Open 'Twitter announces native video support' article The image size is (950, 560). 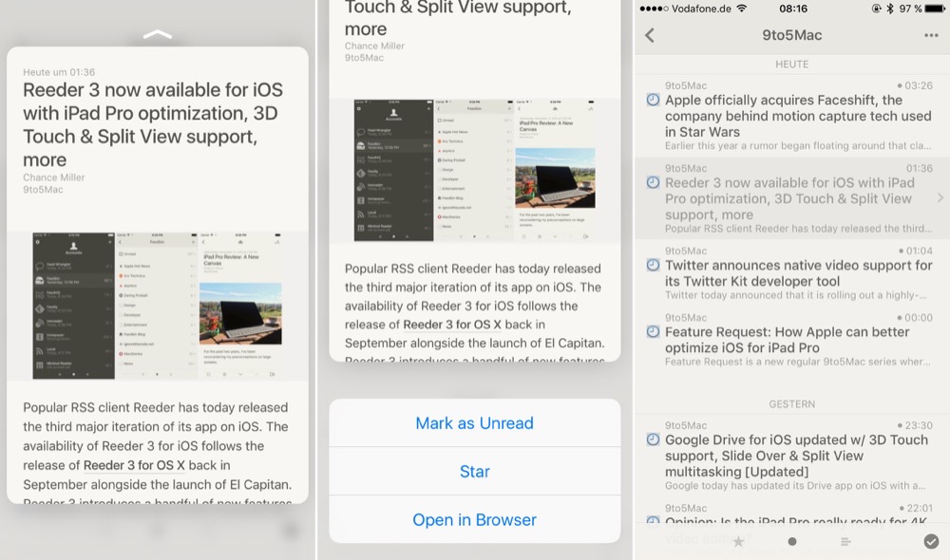792,273
